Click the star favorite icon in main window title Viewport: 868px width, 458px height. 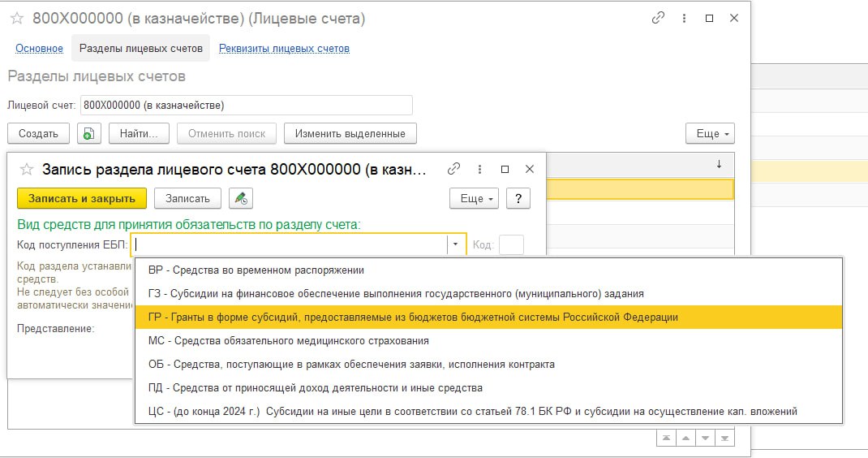16,18
